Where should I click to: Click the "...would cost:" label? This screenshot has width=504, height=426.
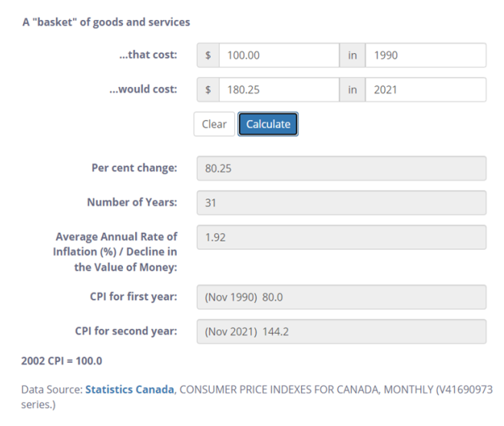(x=142, y=89)
